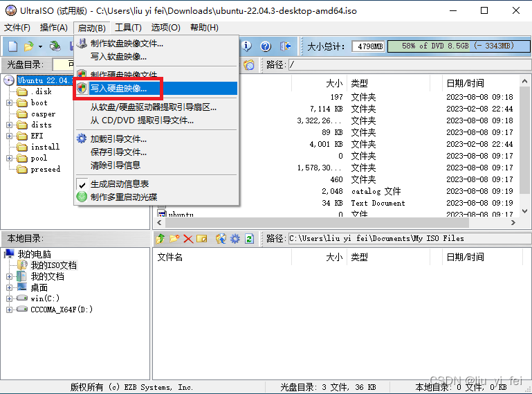532x394 pixels.
Task: Click the floppy drive icon in menu
Action: [x=82, y=43]
